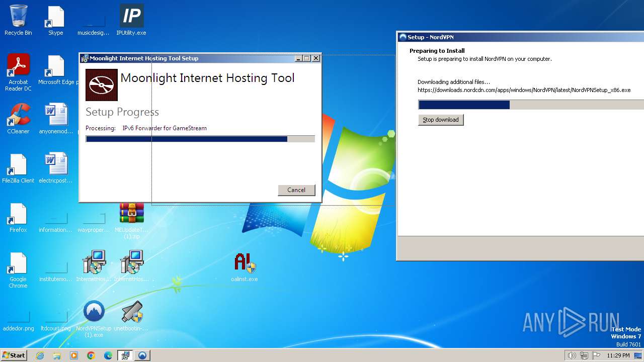Click the 'Setup Progress' heading
The image size is (644, 362).
pos(122,112)
